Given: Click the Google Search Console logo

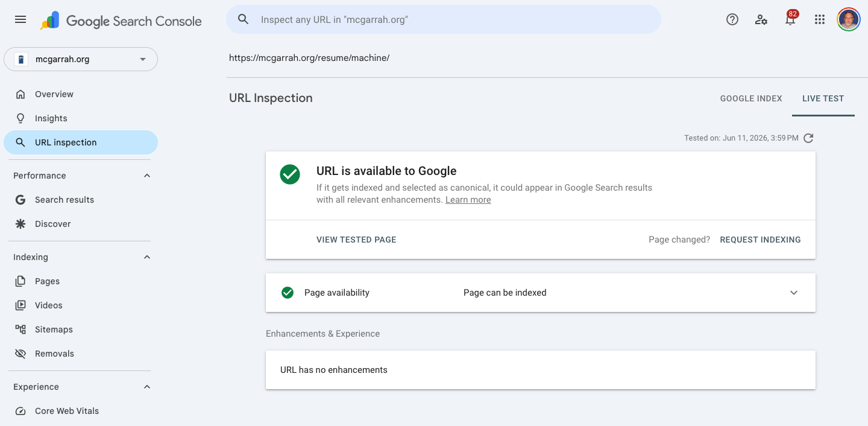Looking at the screenshot, I should click(x=121, y=21).
